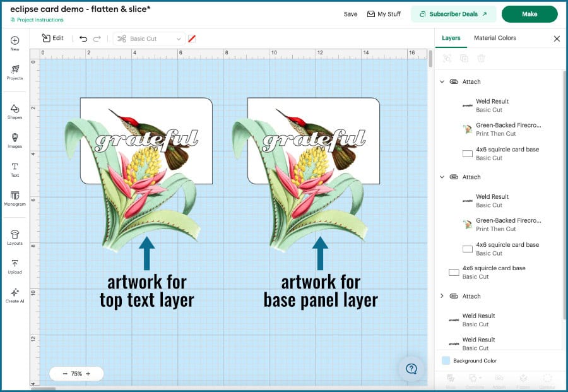This screenshot has width=568, height=392.
Task: Open the Upload tool
Action: coord(15,266)
